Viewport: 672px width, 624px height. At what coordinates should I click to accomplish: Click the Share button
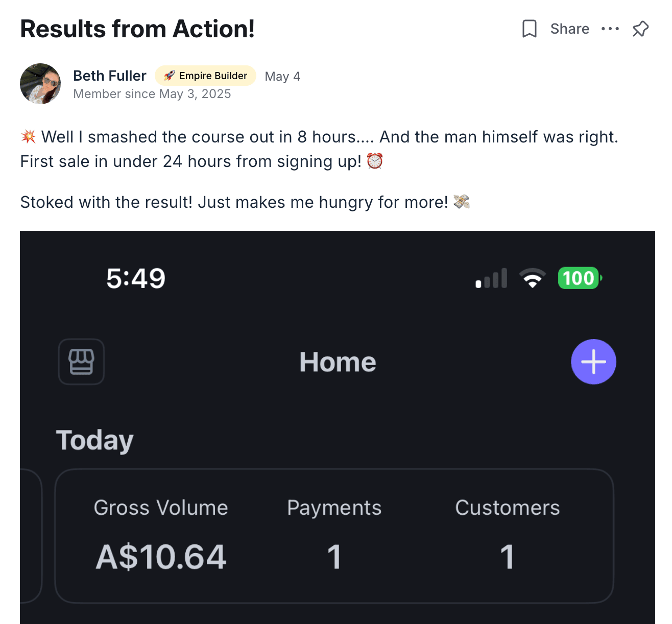569,29
